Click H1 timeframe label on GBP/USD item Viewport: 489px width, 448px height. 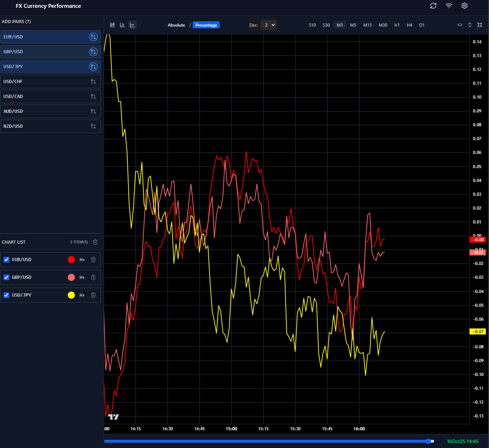click(82, 277)
